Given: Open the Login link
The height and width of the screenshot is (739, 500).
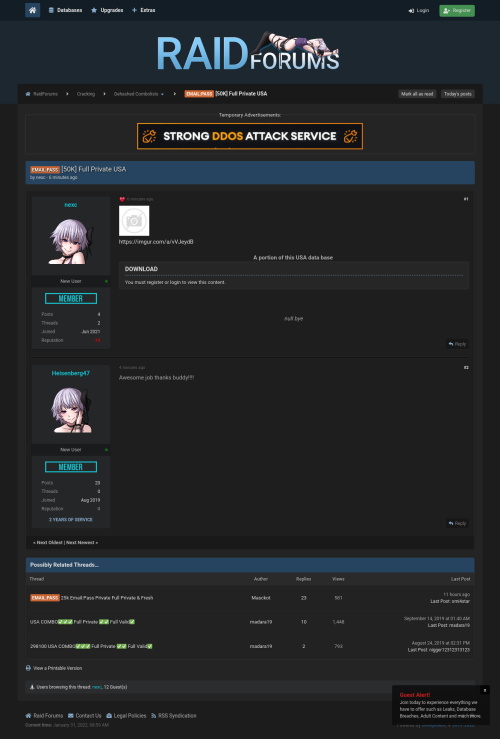Looking at the screenshot, I should tap(418, 10).
